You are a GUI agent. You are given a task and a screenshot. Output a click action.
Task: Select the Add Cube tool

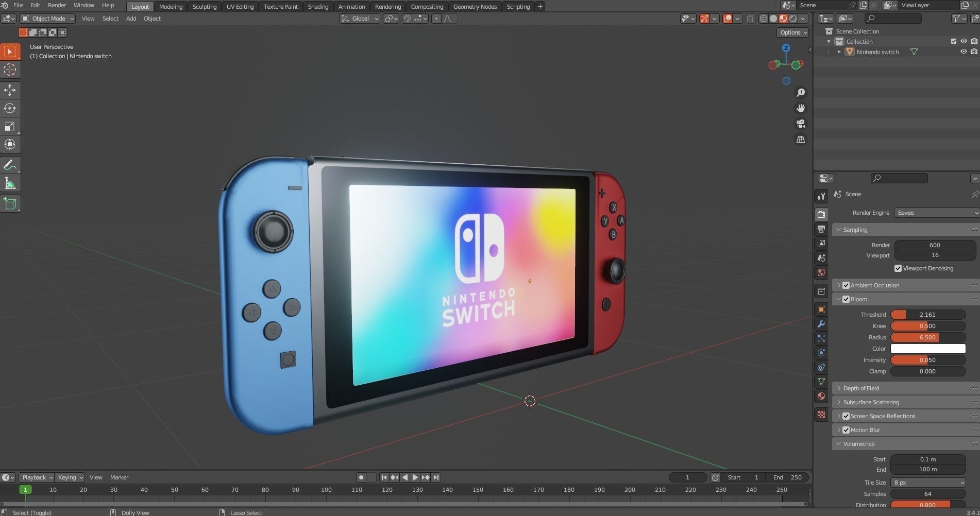pyautogui.click(x=10, y=204)
